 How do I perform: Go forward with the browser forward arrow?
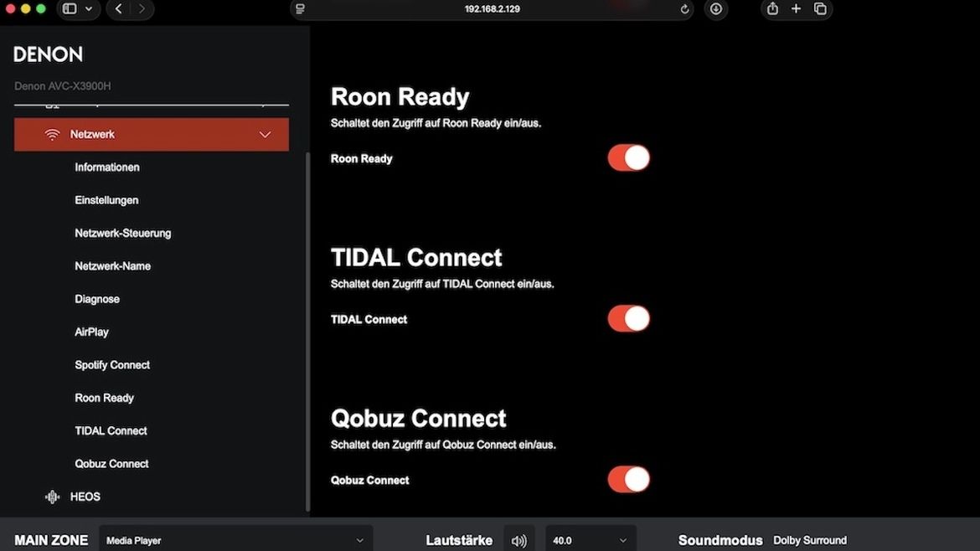[x=142, y=8]
